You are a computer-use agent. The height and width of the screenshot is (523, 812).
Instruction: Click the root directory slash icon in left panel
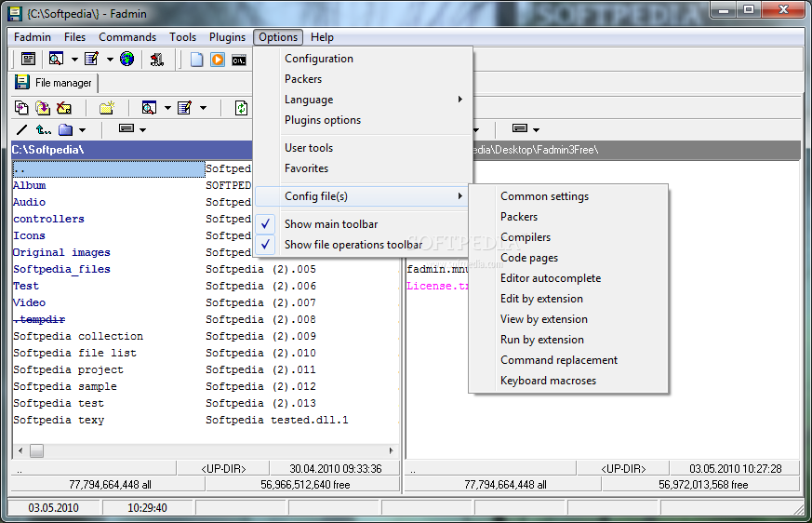coord(21,129)
